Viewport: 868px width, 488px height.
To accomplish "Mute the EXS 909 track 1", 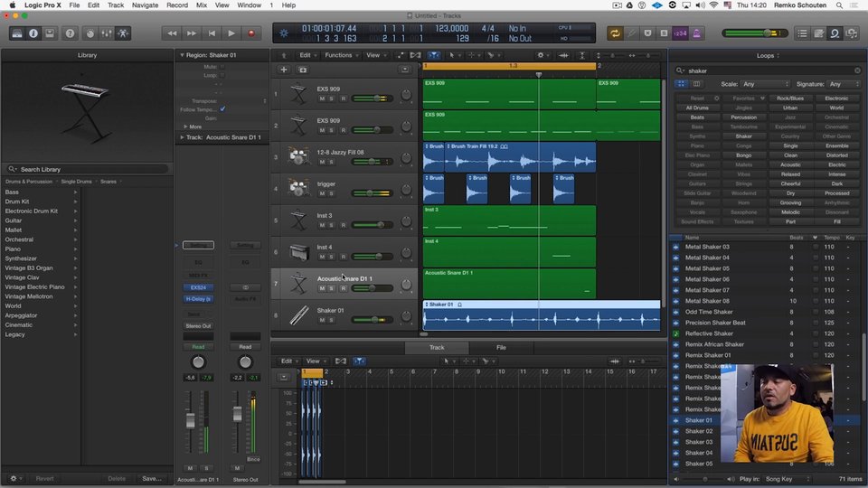I will 322,99.
